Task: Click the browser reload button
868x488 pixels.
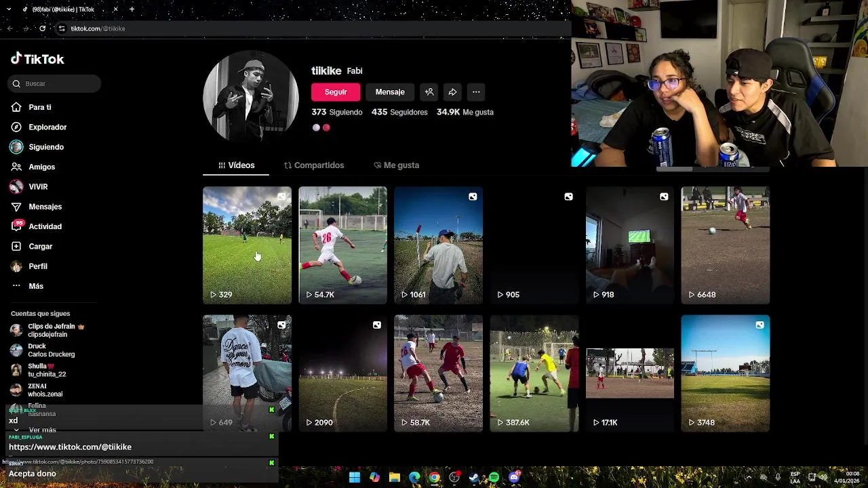Action: (42, 28)
